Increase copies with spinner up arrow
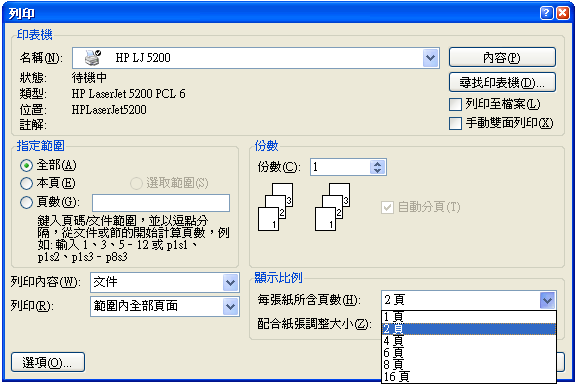 [377, 164]
